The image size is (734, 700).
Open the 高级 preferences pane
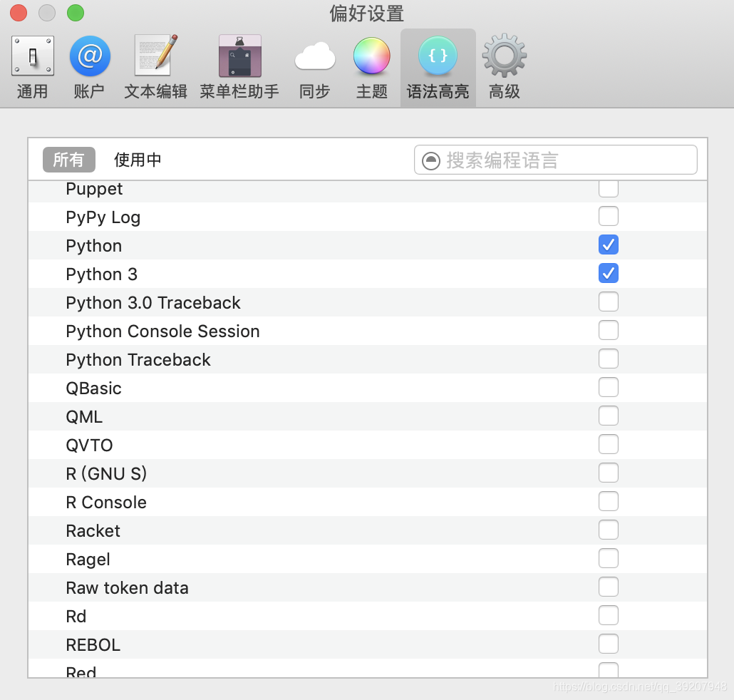click(x=504, y=64)
